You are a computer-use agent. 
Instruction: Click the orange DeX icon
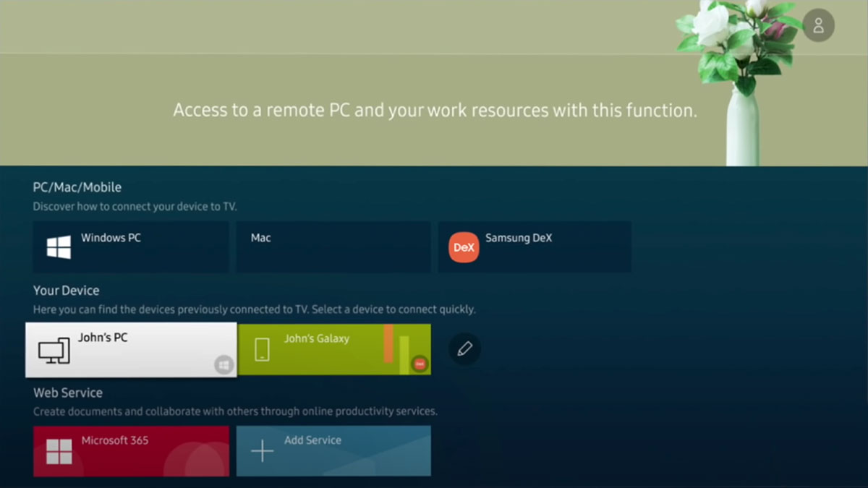point(464,247)
